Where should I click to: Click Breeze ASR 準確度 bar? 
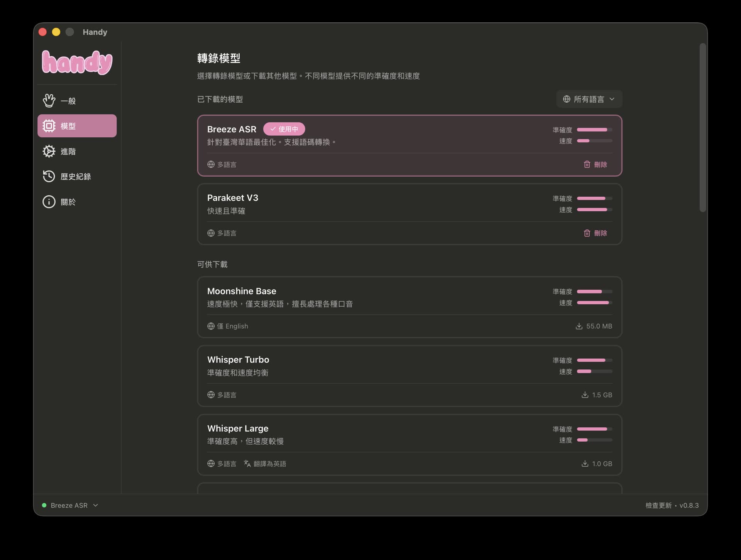tap(595, 130)
